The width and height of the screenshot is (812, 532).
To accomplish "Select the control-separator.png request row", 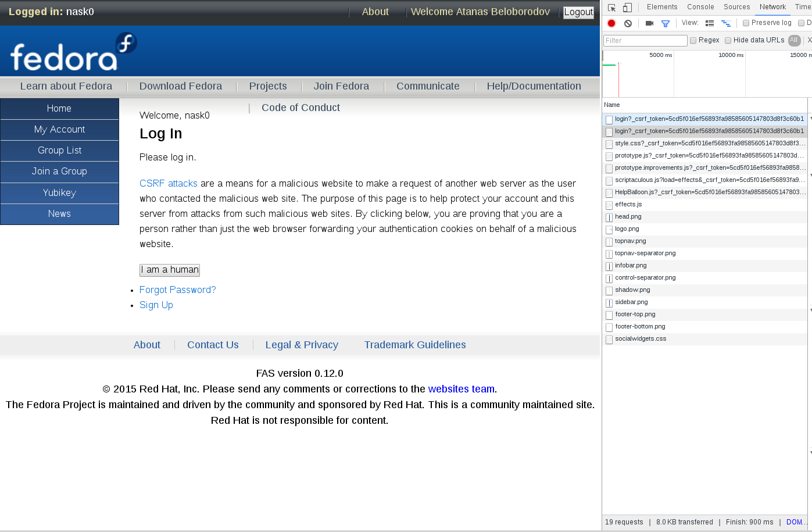I will (705, 278).
